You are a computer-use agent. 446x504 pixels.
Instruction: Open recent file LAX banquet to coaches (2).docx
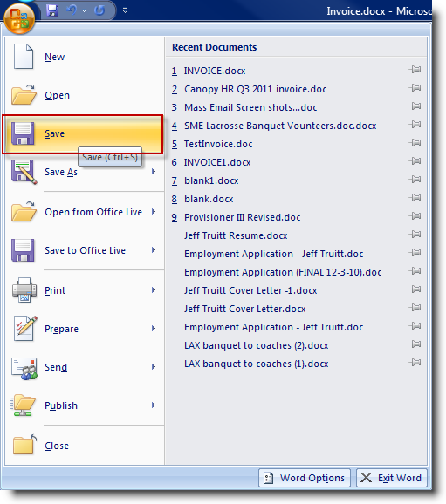(x=256, y=345)
